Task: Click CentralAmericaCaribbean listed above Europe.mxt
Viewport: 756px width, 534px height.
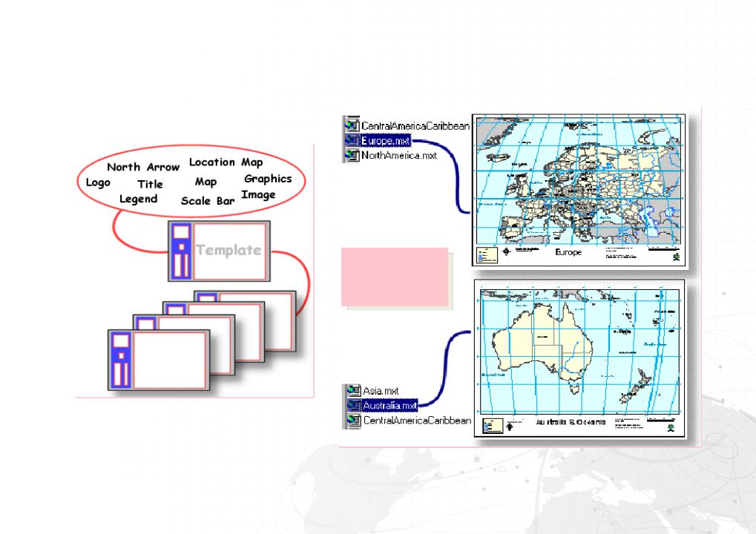Action: coord(415,126)
